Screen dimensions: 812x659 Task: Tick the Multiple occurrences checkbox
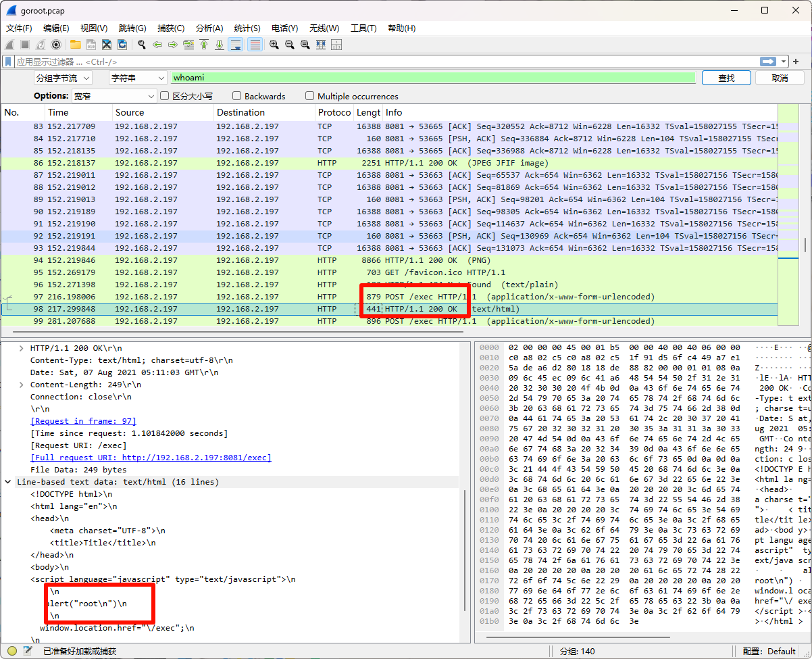(x=310, y=96)
